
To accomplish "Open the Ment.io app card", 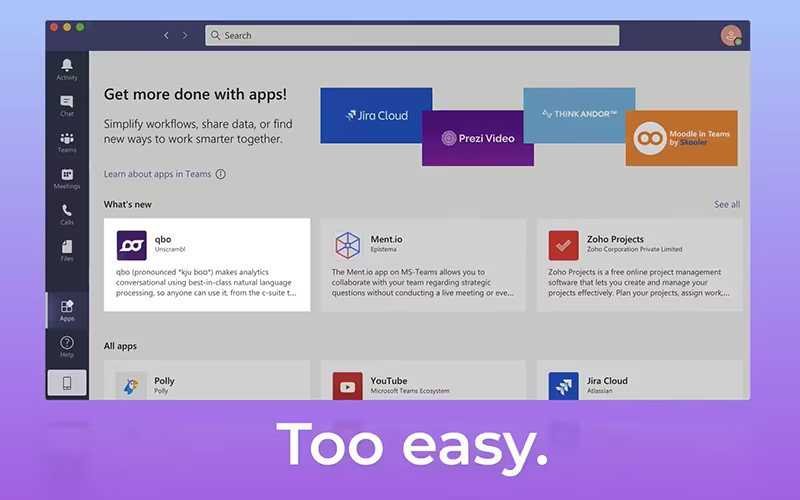I will pos(423,265).
